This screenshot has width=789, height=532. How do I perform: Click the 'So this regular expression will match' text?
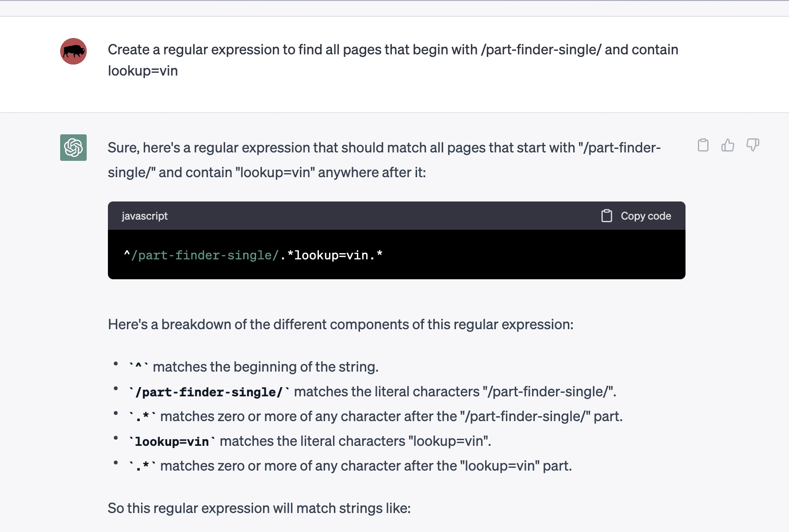click(259, 508)
